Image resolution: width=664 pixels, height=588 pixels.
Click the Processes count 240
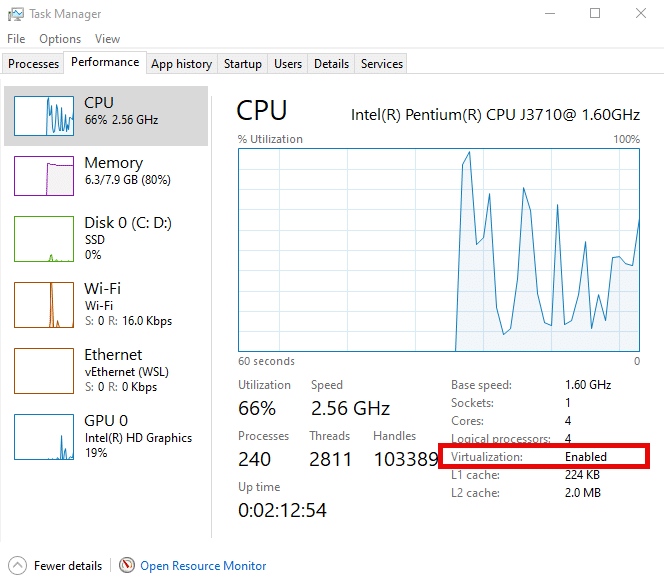[254, 459]
